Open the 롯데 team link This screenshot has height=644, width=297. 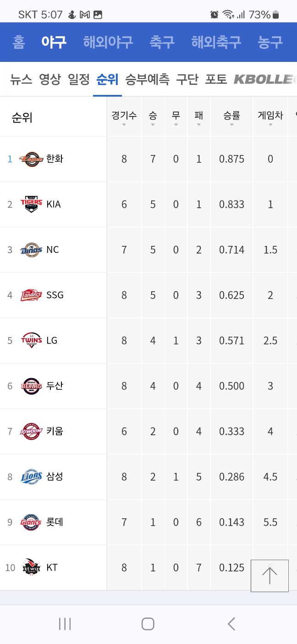coord(55,522)
